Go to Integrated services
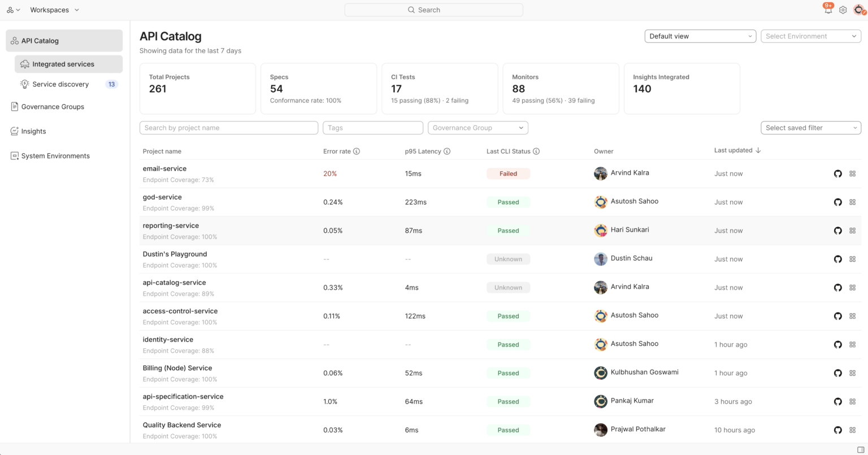This screenshot has height=455, width=868. (x=68, y=64)
